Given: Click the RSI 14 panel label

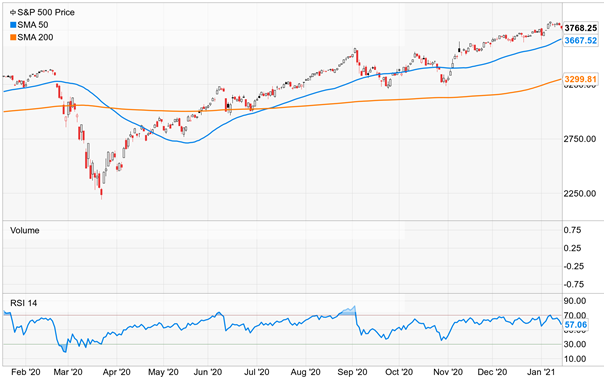Looking at the screenshot, I should [23, 303].
